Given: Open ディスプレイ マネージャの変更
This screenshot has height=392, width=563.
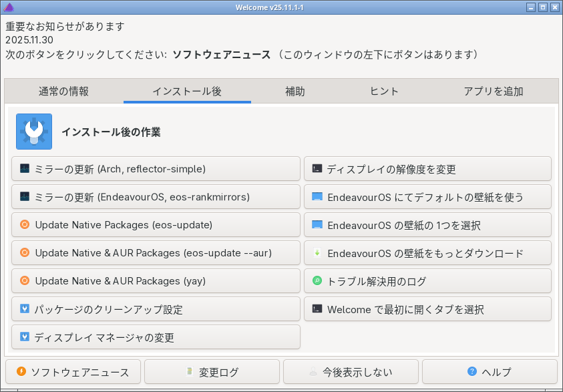Looking at the screenshot, I should (x=156, y=337).
